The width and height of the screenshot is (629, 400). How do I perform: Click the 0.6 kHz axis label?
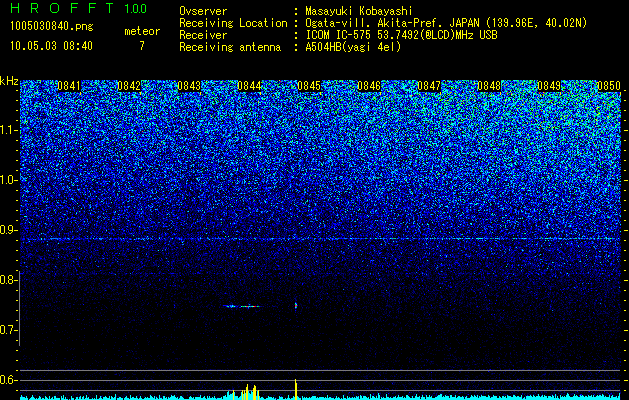pos(7,380)
